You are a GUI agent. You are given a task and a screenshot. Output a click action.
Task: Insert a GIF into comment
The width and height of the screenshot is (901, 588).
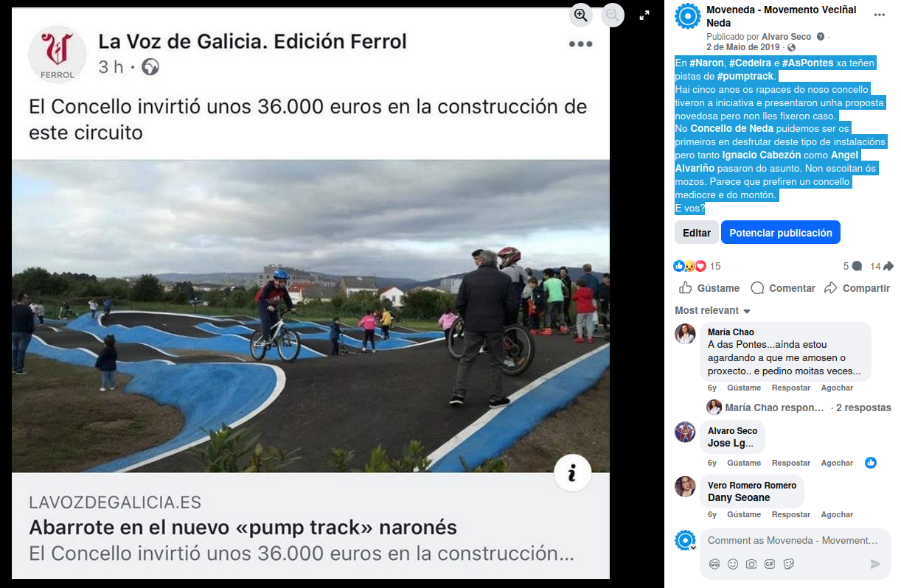coord(770,564)
